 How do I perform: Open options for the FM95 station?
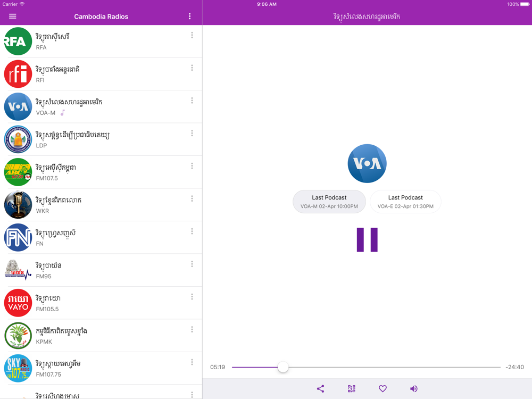[192, 264]
